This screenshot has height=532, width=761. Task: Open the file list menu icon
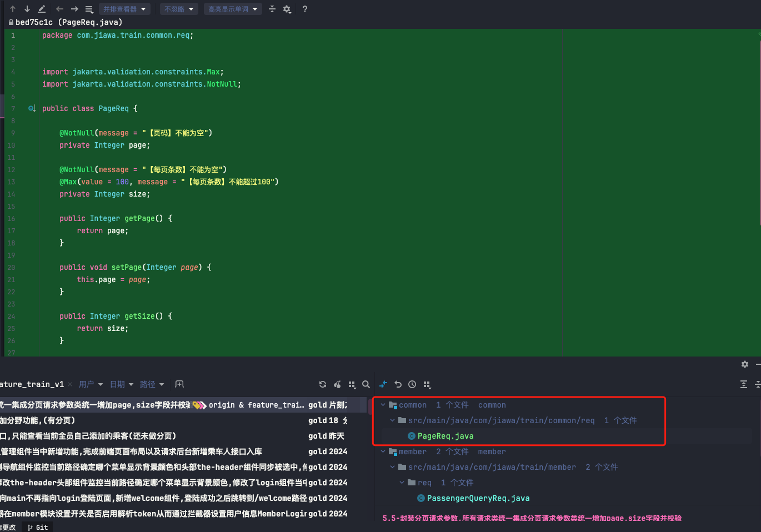[x=89, y=9]
